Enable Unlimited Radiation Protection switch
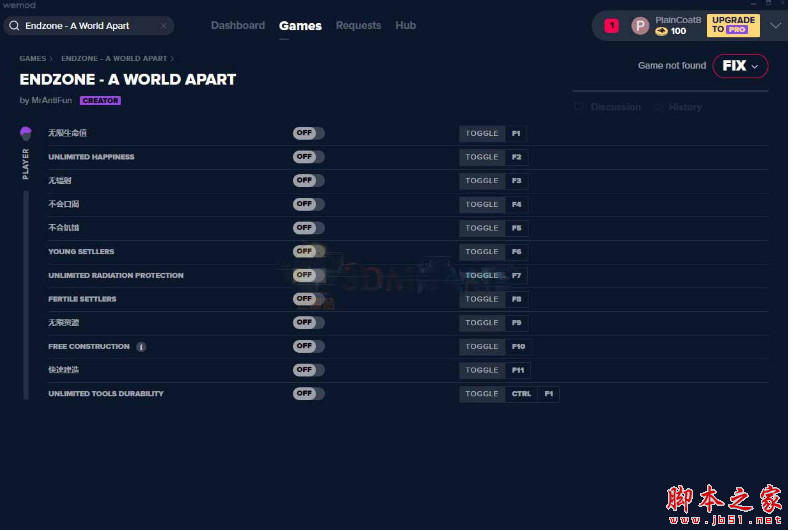Viewport: 793px width, 531px height. click(x=309, y=275)
